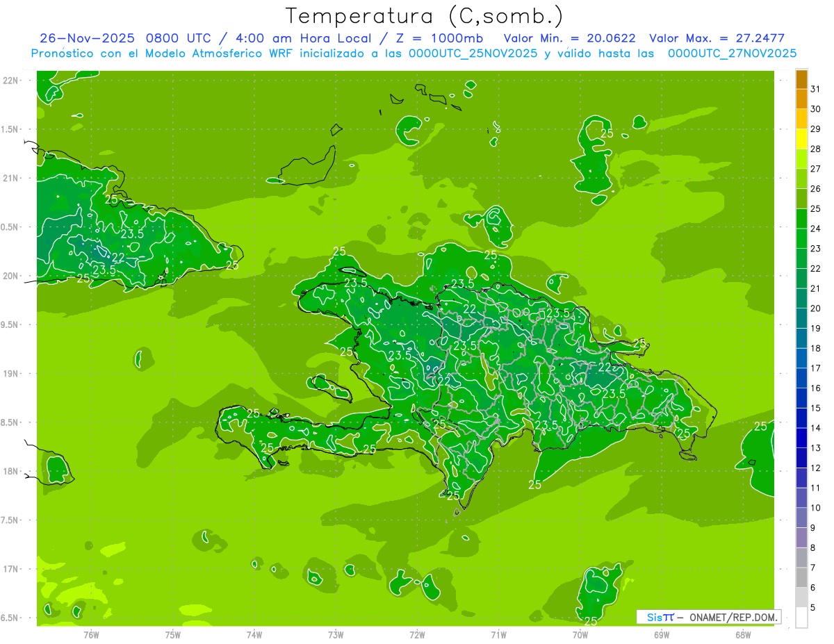Click the "5" label on the color scale
Screen dimensions: 834x644
pyautogui.click(x=813, y=608)
